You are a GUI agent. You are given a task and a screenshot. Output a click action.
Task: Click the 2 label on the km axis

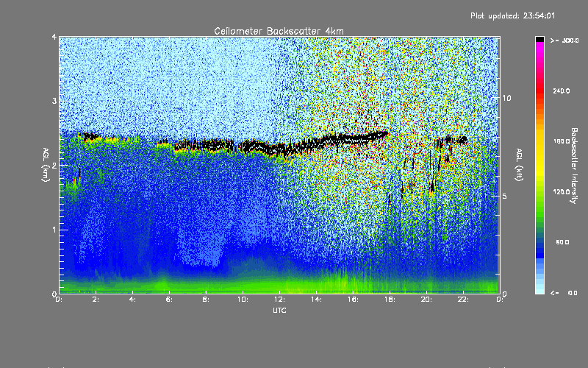click(54, 165)
